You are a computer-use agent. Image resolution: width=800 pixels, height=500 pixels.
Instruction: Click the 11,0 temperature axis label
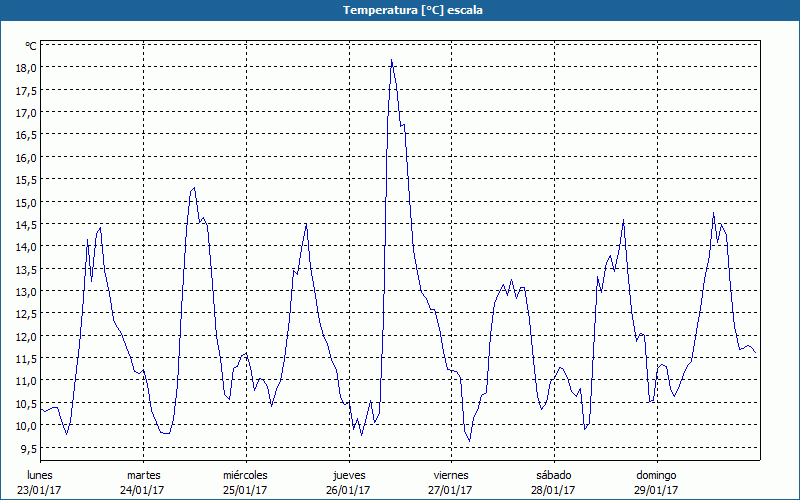(x=25, y=381)
